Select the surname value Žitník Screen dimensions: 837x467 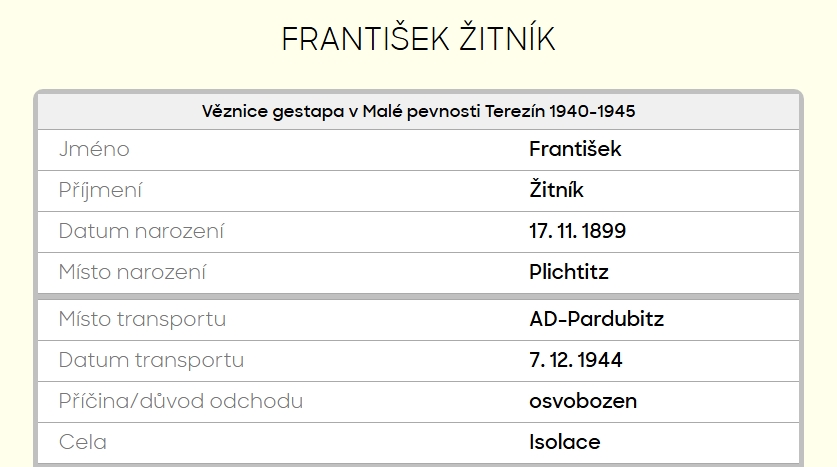(556, 191)
